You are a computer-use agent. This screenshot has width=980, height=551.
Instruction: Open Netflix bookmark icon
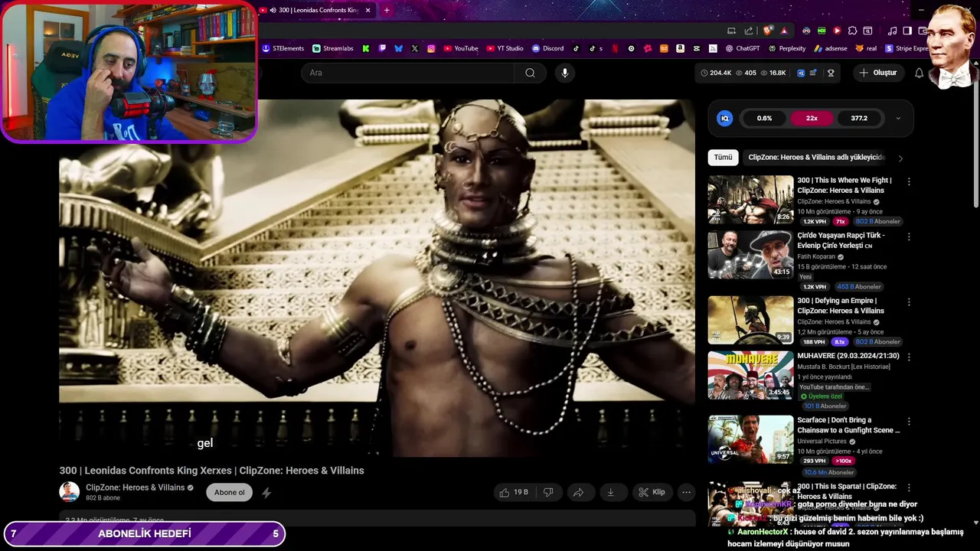[x=615, y=48]
